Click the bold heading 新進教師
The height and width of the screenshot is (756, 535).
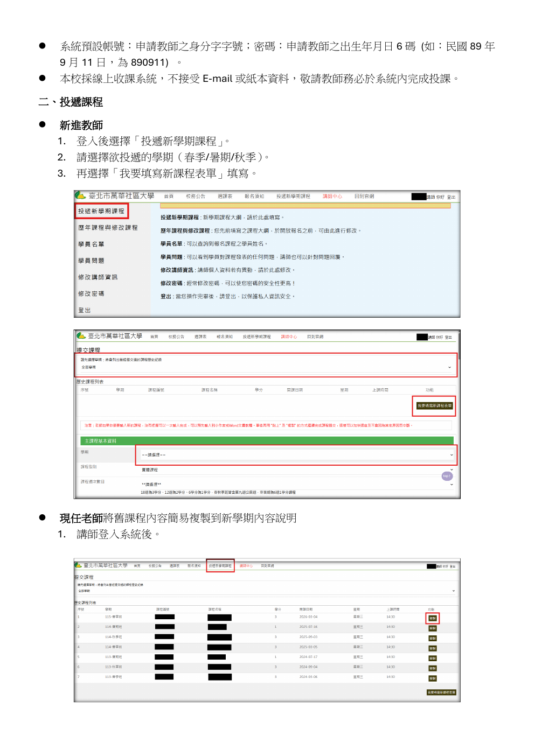click(81, 125)
